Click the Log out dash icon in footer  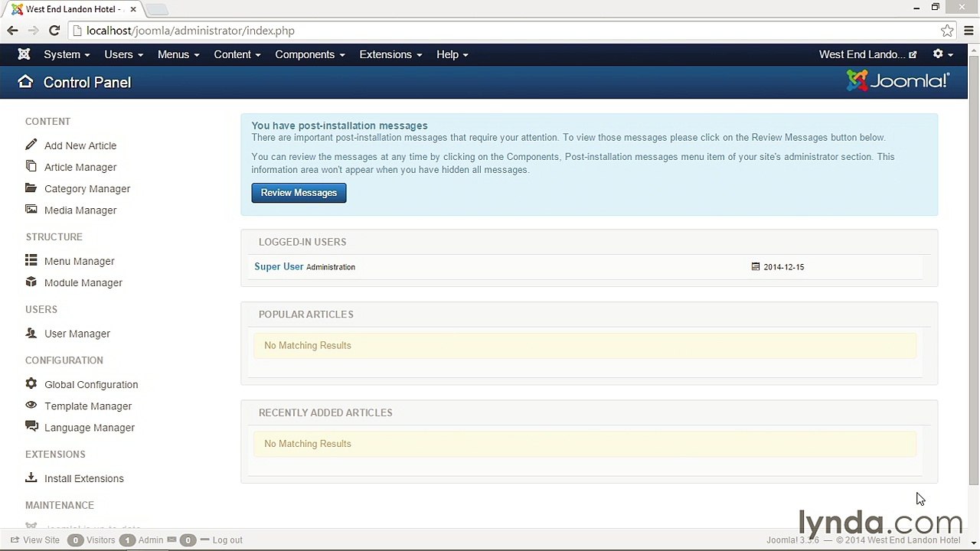point(204,540)
